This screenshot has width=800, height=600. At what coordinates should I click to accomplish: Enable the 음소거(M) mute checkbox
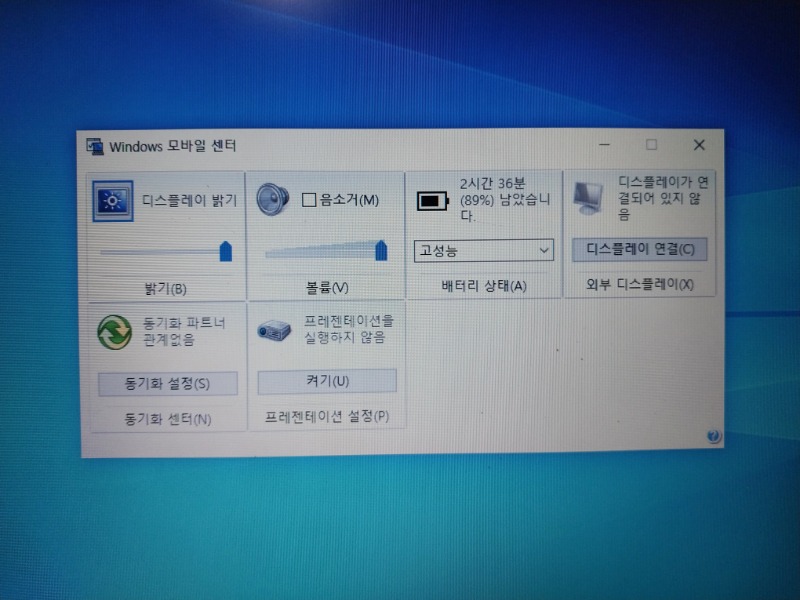[x=309, y=199]
